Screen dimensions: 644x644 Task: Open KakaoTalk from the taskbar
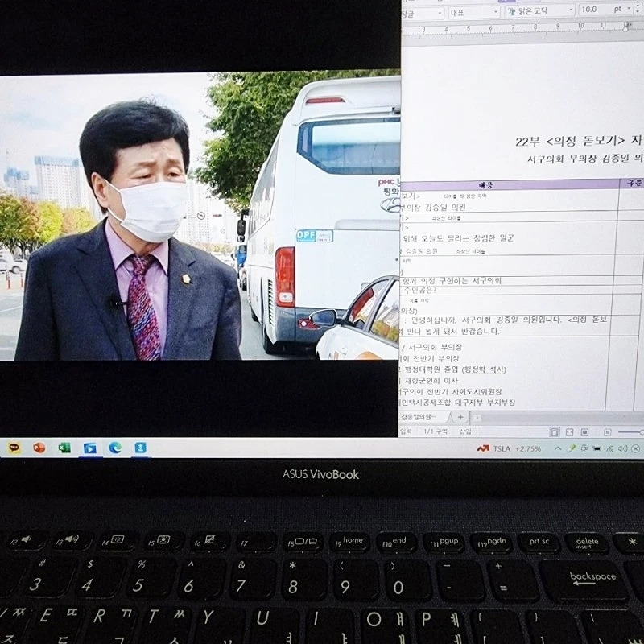14,448
